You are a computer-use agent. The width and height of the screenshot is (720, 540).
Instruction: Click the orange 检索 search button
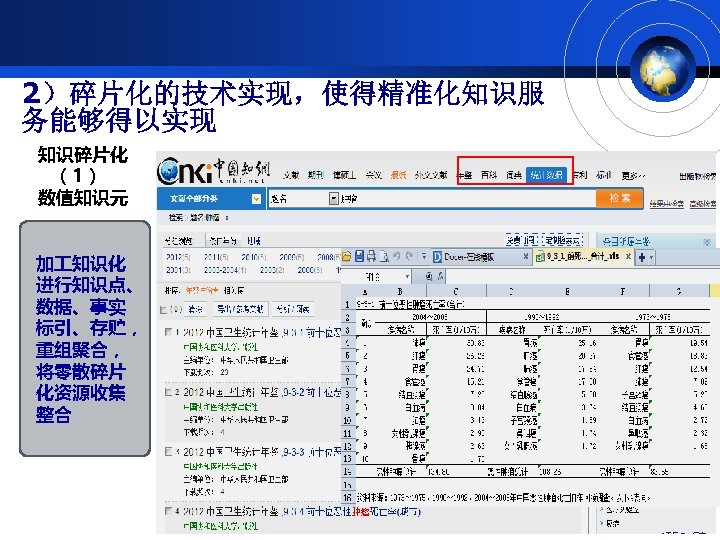(x=619, y=198)
